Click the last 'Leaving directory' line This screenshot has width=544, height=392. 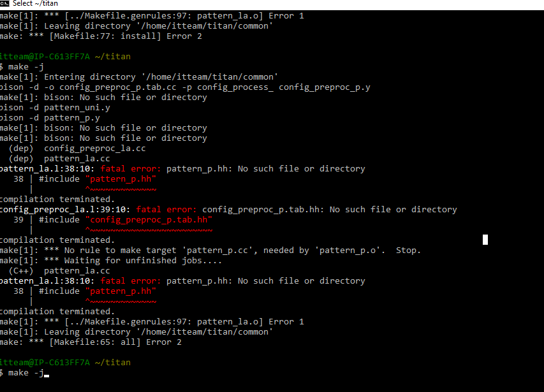pyautogui.click(x=136, y=331)
